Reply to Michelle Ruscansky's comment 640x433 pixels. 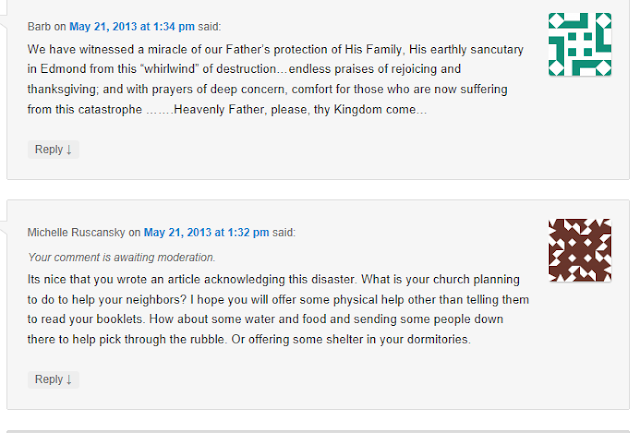[x=53, y=380]
